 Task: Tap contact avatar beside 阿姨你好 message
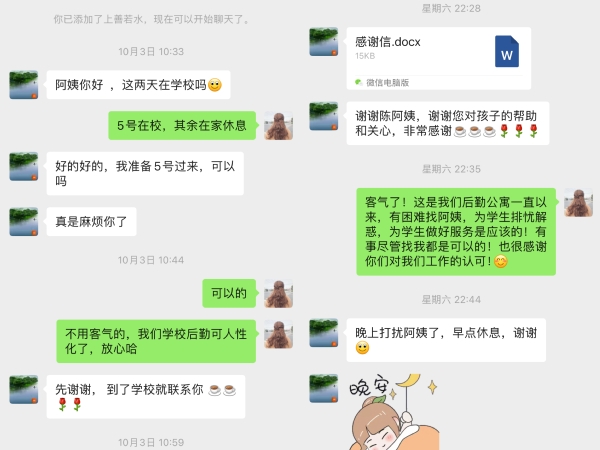pyautogui.click(x=24, y=85)
